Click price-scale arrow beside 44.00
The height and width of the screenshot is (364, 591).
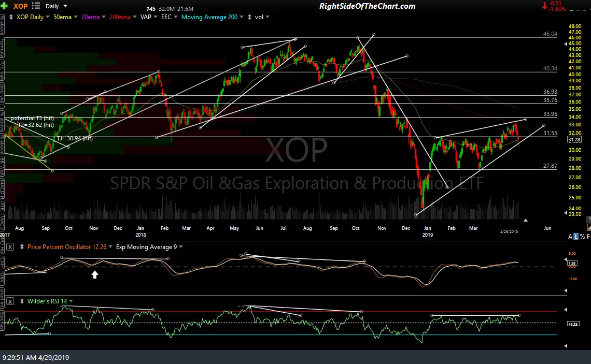pyautogui.click(x=566, y=44)
